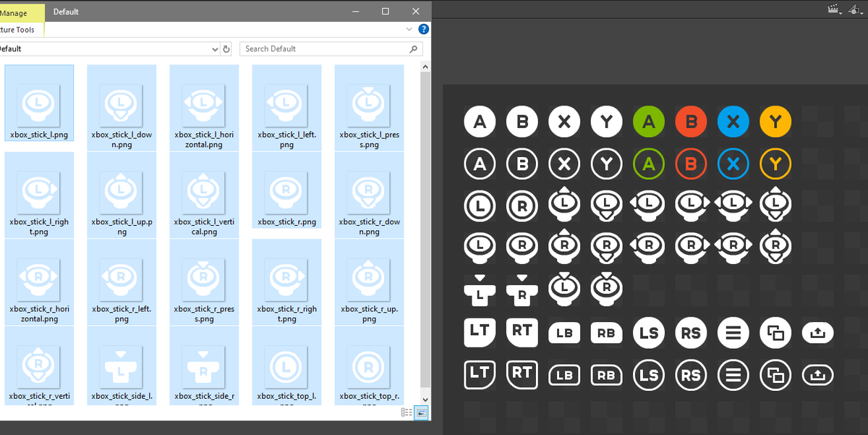Switch Explorer to details list view

(407, 413)
